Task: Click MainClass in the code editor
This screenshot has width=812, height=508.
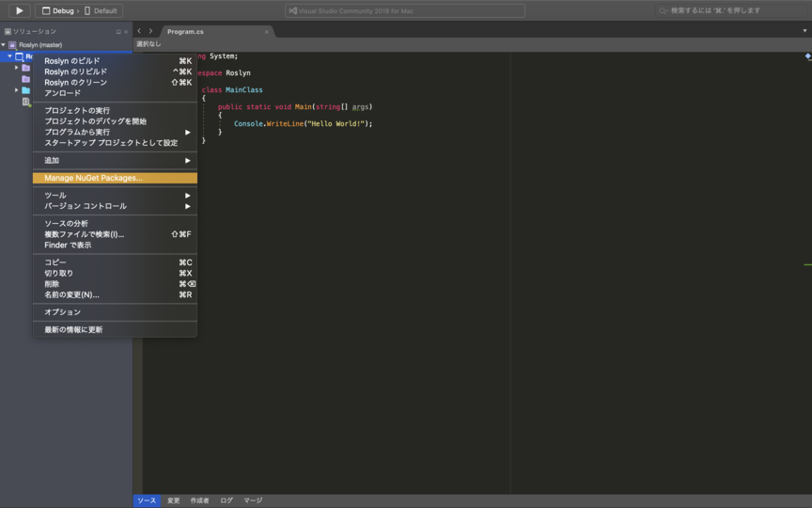Action: coord(244,89)
